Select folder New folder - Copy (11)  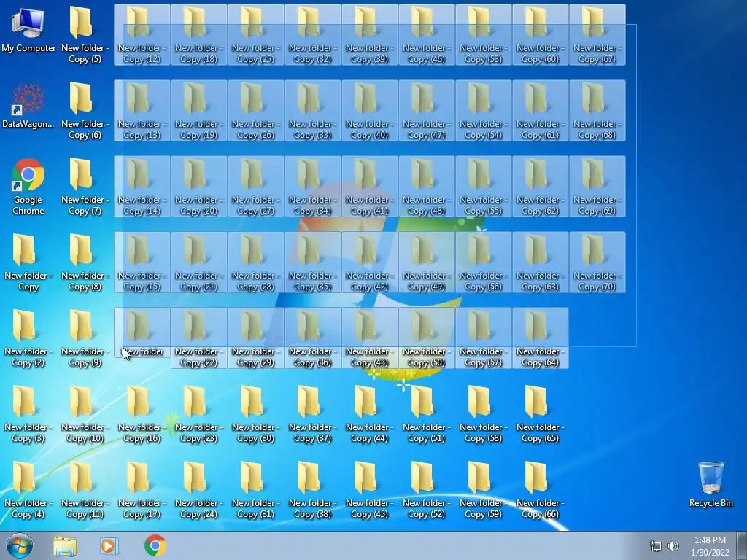click(x=85, y=489)
